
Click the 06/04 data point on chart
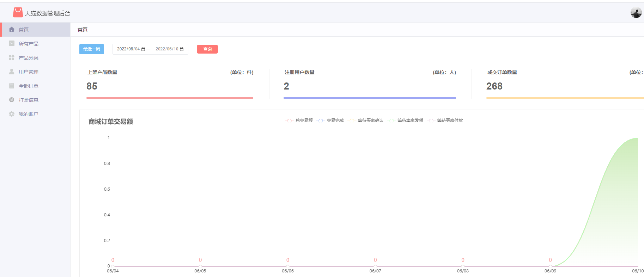coord(113,266)
